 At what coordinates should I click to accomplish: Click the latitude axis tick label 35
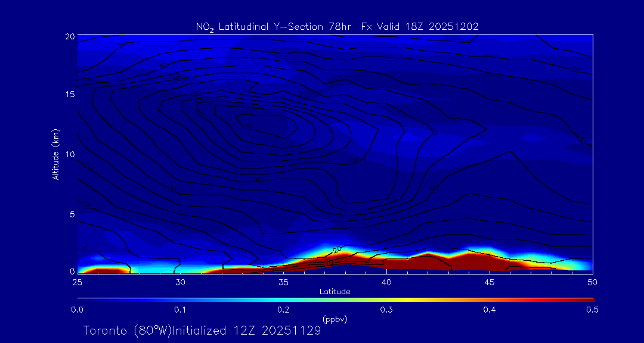(x=283, y=282)
